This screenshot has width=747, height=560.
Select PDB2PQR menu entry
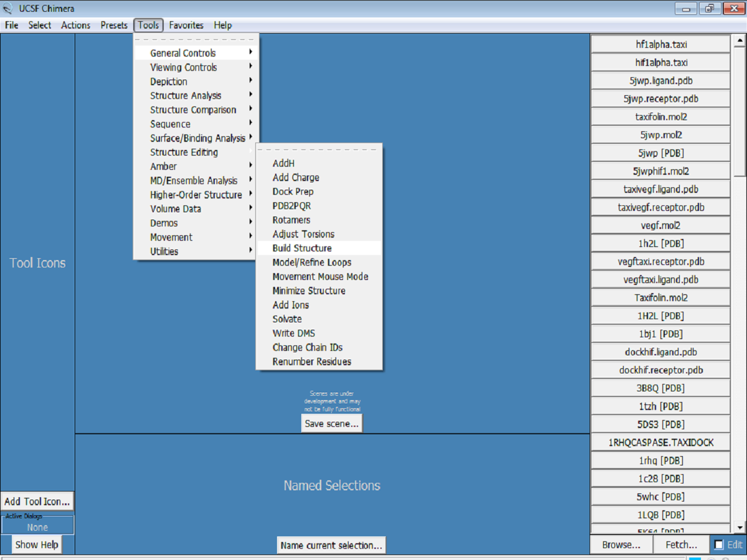tap(319, 205)
